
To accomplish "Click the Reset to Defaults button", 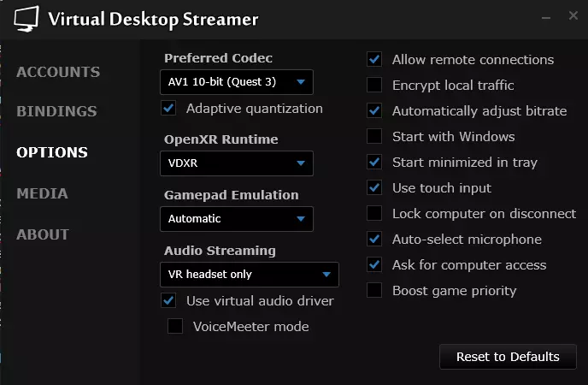I will point(508,357).
